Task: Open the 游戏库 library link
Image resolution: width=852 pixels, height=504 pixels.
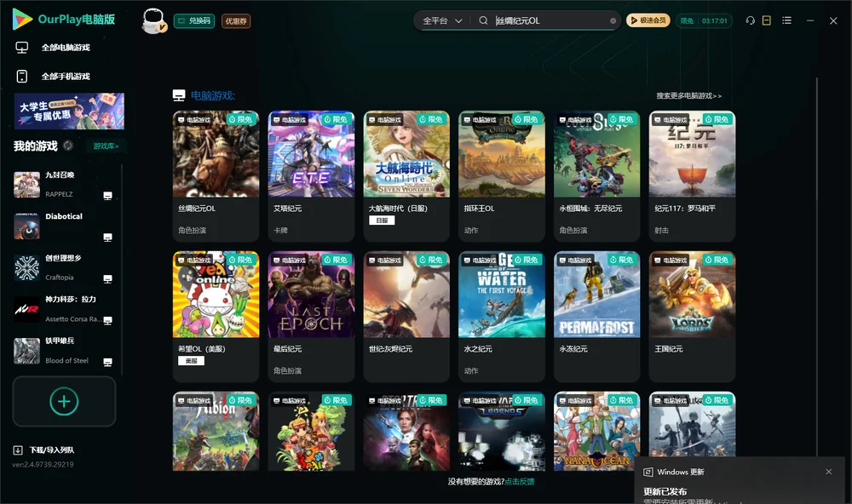Action: pyautogui.click(x=106, y=146)
